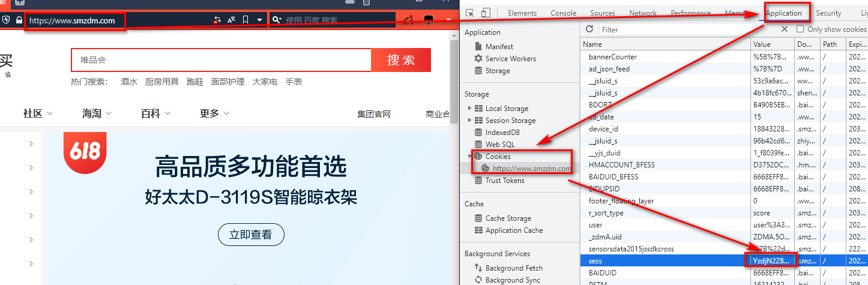Viewport: 868px width, 285px height.
Task: Open the Cache Storage icon entry
Action: pyautogui.click(x=478, y=218)
